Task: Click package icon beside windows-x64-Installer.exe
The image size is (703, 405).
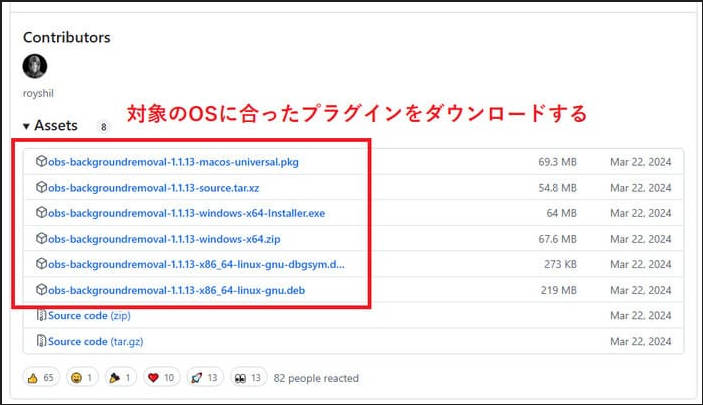Action: pyautogui.click(x=41, y=212)
